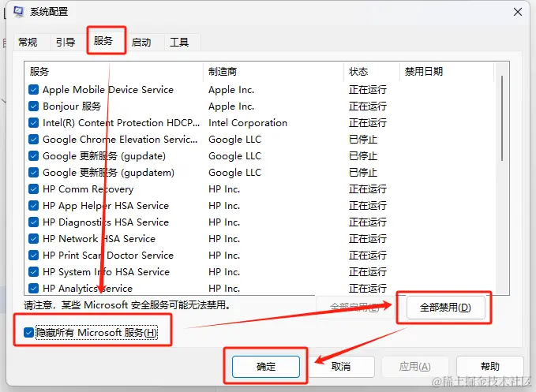Sort by the 制造商 column header
The image size is (536, 392).
tap(273, 71)
